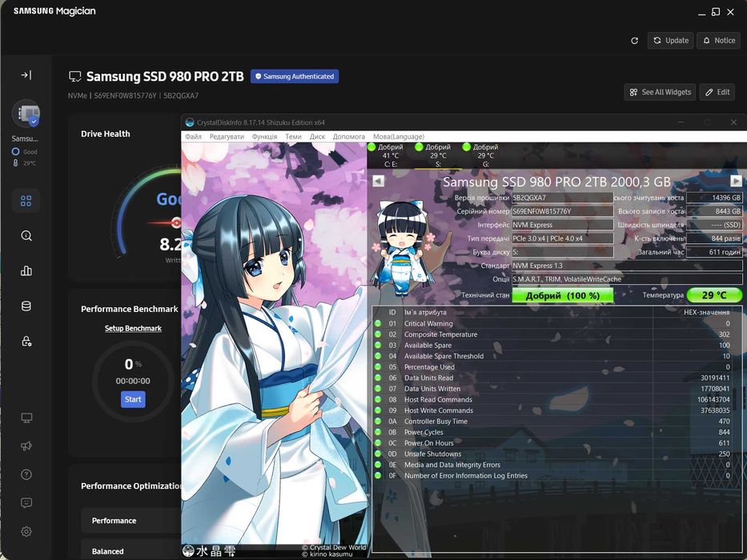Click power on count 844 разів
747x560 pixels.
tap(714, 238)
